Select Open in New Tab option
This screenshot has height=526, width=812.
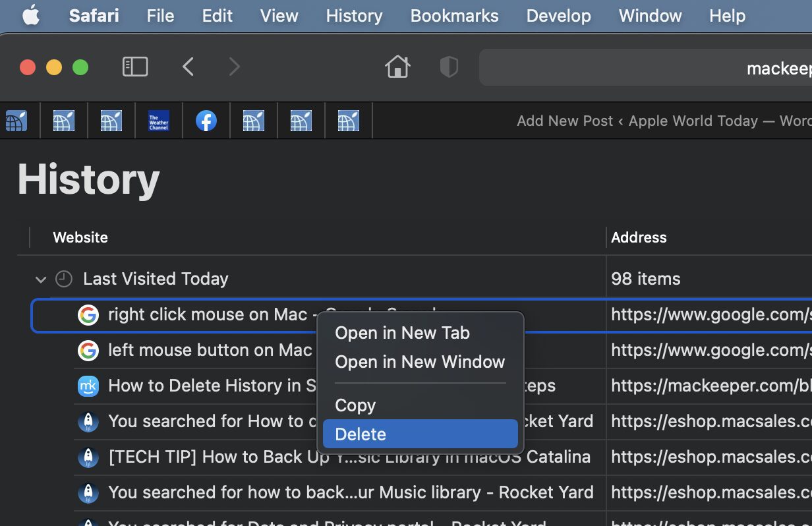pyautogui.click(x=402, y=333)
